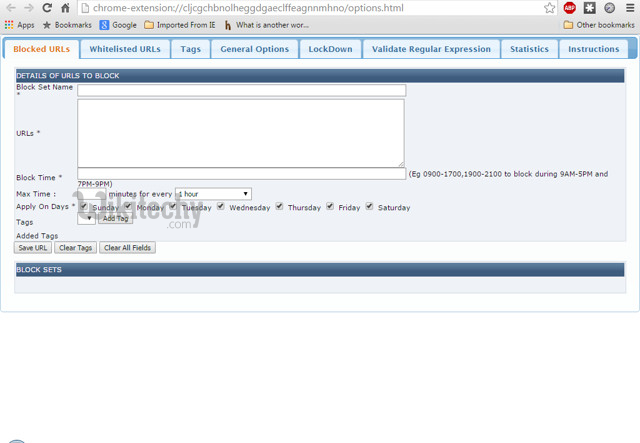
Task: Switch to the Whitelisted URLs tab
Action: (124, 49)
